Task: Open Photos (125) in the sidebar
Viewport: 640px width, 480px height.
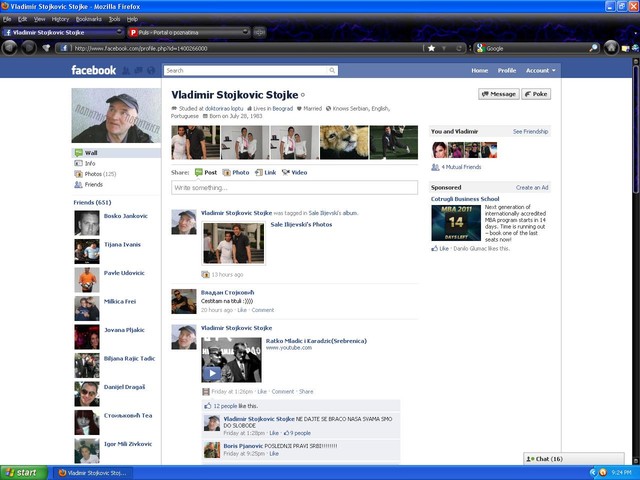Action: point(99,174)
